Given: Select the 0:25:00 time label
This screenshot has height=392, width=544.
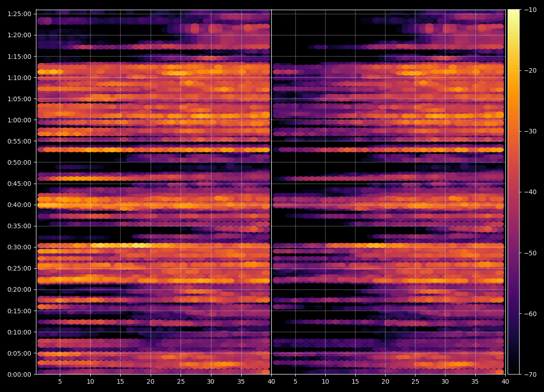Looking at the screenshot, I should click(x=19, y=268).
